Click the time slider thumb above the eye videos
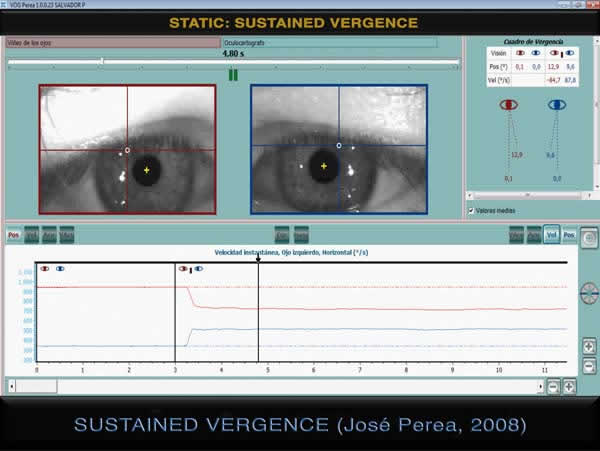Viewport: 600px width, 451px height. coord(101,62)
